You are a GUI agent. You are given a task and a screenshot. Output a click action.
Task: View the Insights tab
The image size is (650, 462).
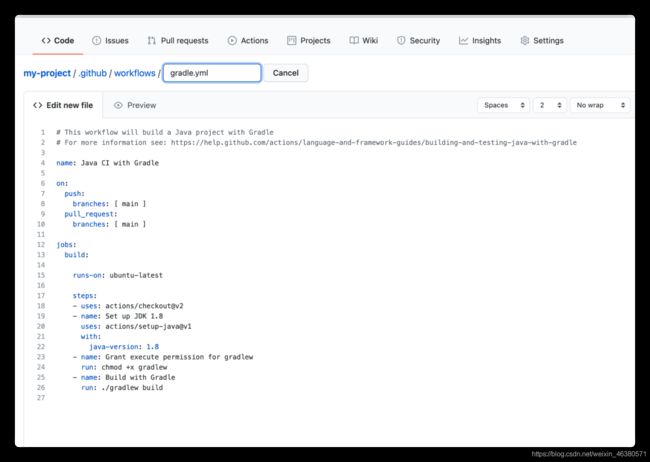click(480, 41)
